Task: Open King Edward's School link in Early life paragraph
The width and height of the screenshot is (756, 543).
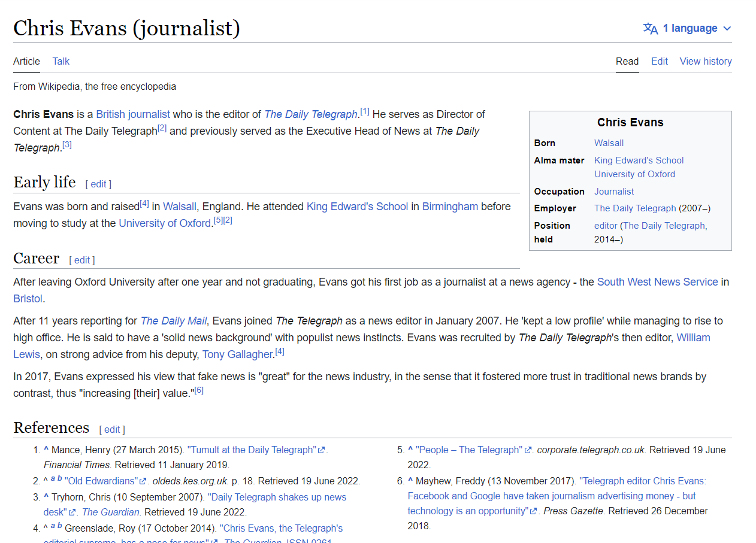Action: pyautogui.click(x=357, y=207)
